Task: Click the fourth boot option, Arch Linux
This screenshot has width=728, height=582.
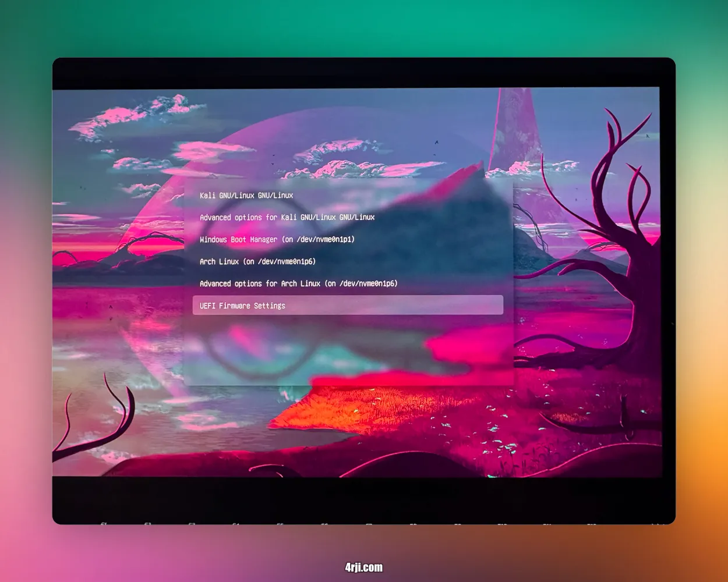Action: pos(257,261)
